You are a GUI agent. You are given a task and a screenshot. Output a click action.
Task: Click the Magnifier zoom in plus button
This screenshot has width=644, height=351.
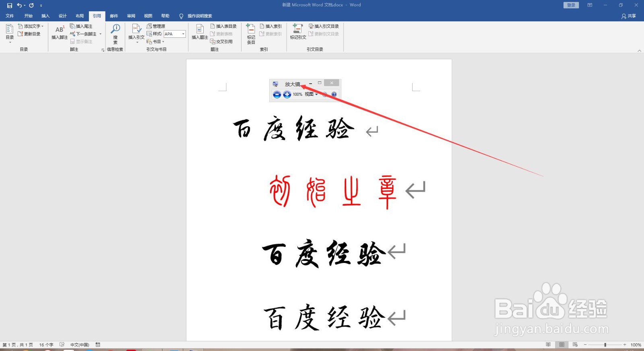pyautogui.click(x=287, y=94)
